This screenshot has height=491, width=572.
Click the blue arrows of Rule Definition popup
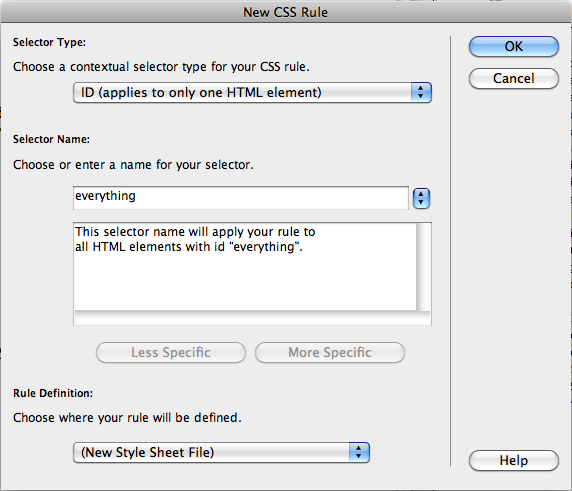pyautogui.click(x=359, y=452)
